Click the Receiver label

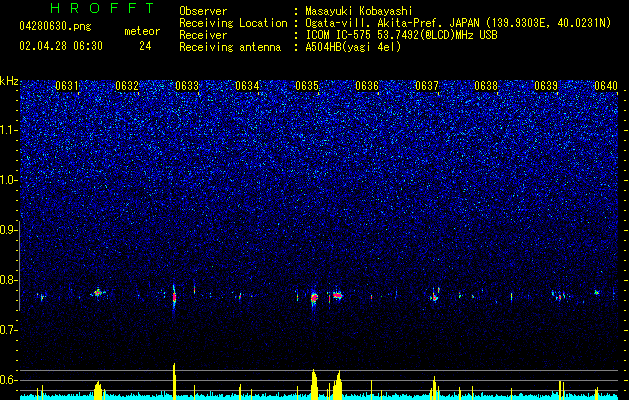pyautogui.click(x=203, y=35)
